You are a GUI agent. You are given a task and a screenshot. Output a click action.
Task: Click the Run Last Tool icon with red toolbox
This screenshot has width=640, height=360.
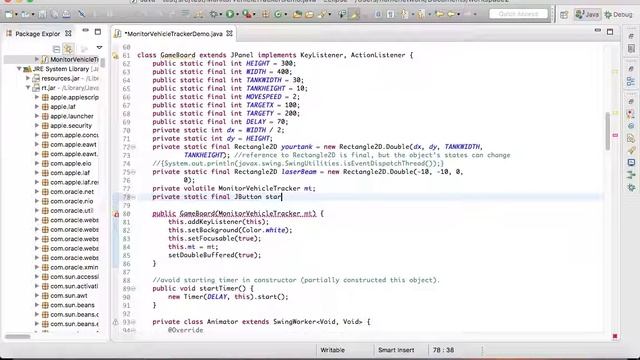tap(246, 14)
